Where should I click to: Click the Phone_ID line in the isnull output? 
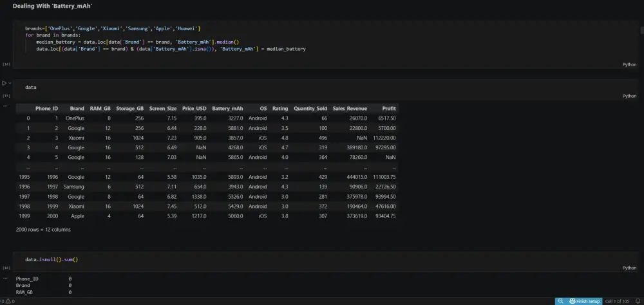tap(44, 279)
